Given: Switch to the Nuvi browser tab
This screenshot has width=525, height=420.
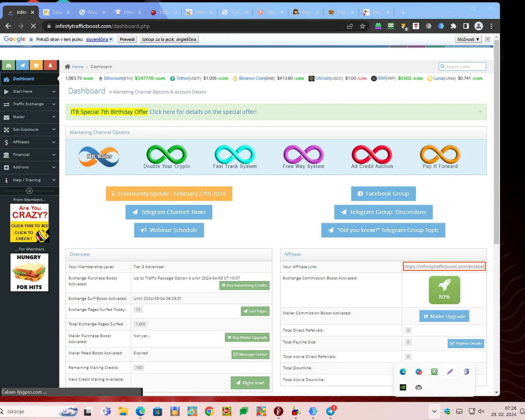Looking at the screenshot, I should coord(92,12).
